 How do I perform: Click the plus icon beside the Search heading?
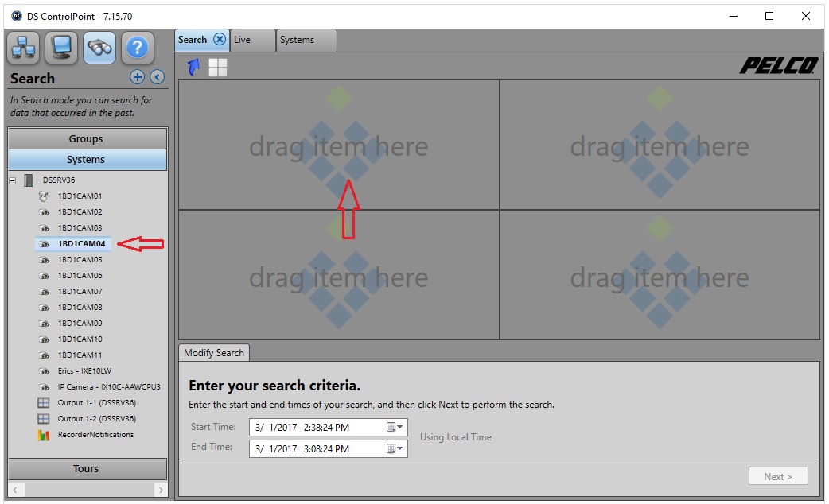click(137, 77)
